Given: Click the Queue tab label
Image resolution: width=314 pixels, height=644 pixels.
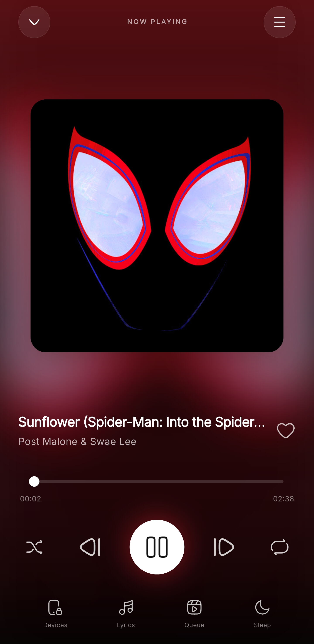Looking at the screenshot, I should (194, 625).
